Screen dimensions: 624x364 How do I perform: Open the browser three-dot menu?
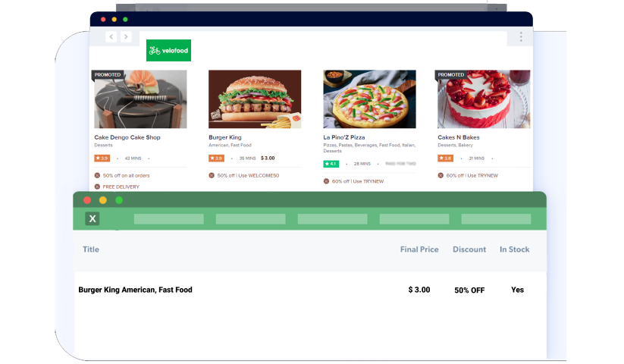pos(521,37)
